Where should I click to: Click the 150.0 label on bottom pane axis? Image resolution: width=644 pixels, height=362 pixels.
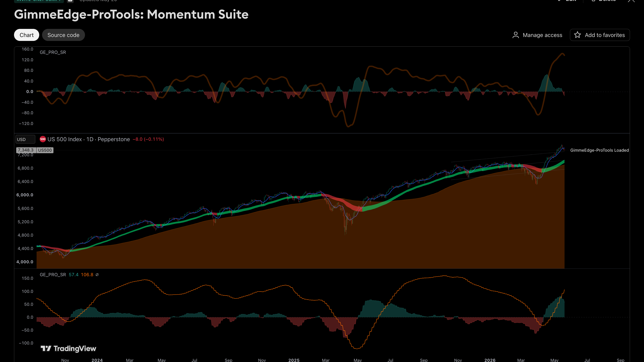pyautogui.click(x=27, y=278)
